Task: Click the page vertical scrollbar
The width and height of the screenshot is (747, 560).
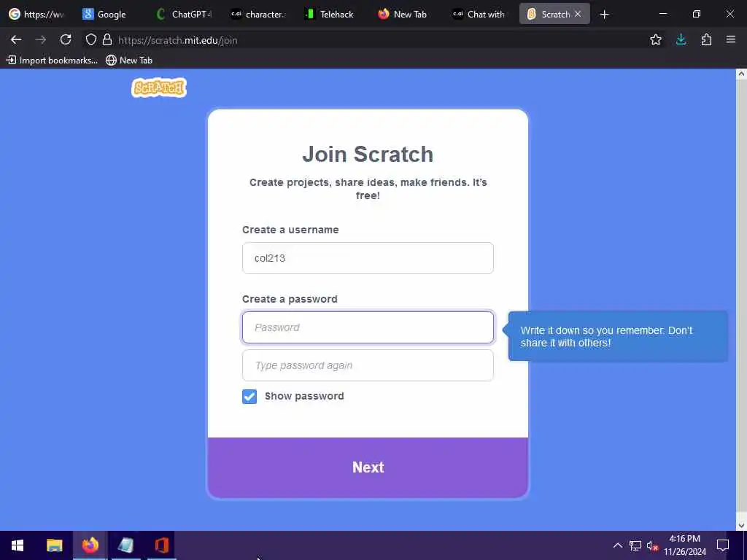Action: 741,300
